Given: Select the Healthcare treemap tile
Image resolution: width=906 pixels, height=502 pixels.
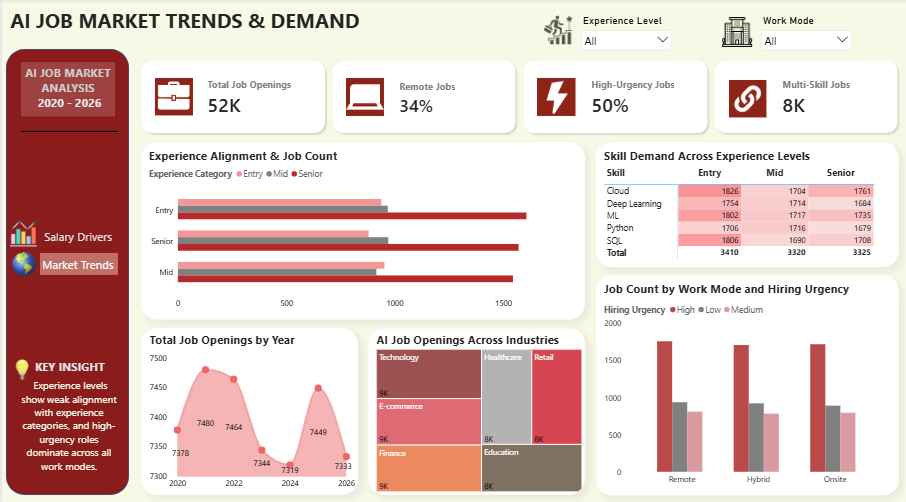Looking at the screenshot, I should click(x=506, y=397).
